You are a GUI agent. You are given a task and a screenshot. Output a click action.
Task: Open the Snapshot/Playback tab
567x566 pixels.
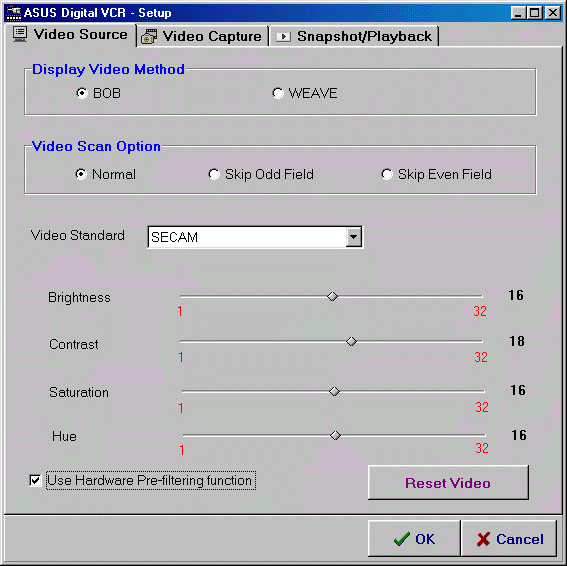(354, 36)
